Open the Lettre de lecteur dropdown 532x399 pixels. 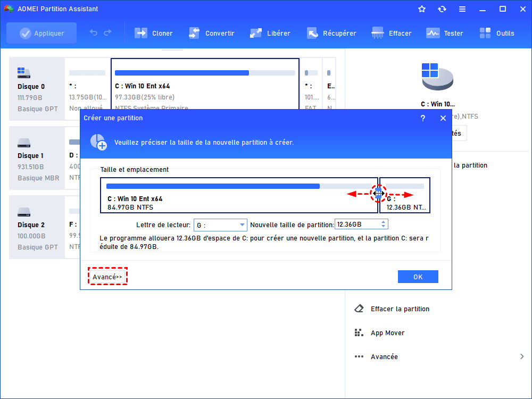tap(220, 225)
